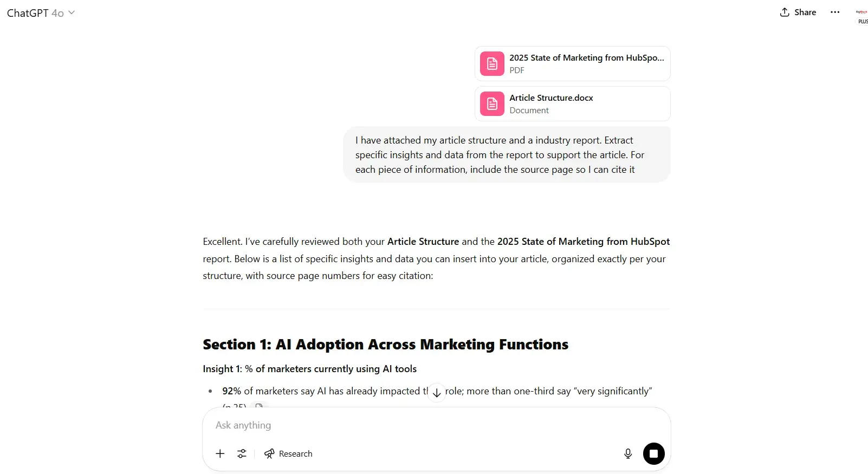The image size is (868, 474).
Task: Open the ellipsis options menu
Action: pos(835,12)
